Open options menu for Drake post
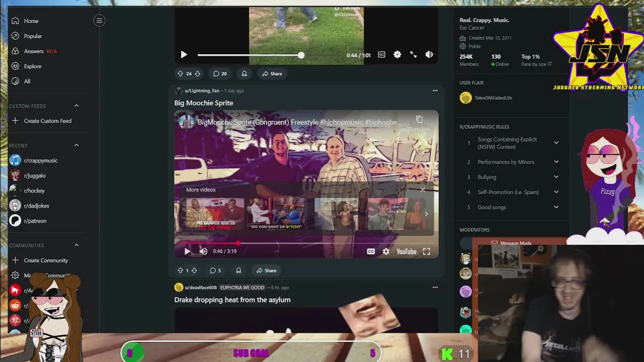This screenshot has height=362, width=644. 435,288
